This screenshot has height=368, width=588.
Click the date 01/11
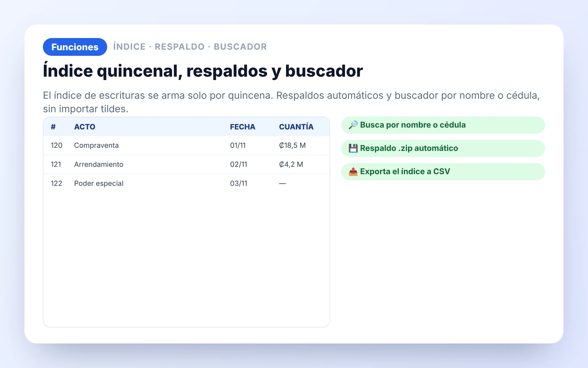pyautogui.click(x=238, y=145)
